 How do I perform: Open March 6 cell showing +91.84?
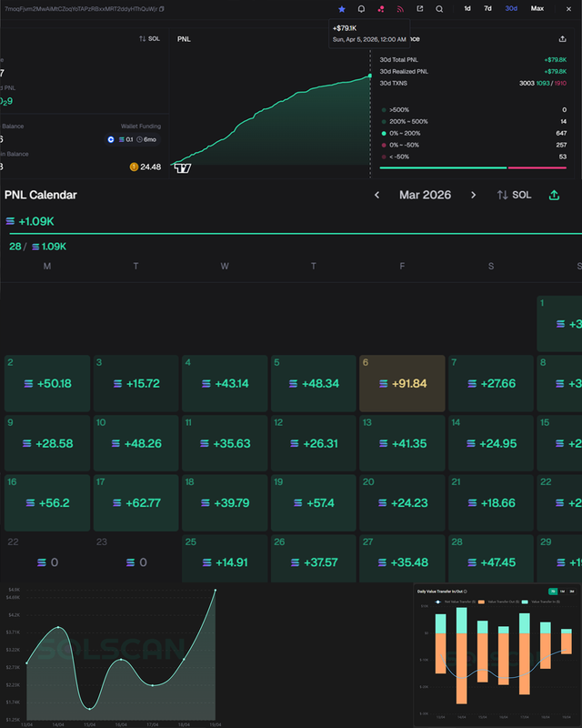[x=402, y=383]
